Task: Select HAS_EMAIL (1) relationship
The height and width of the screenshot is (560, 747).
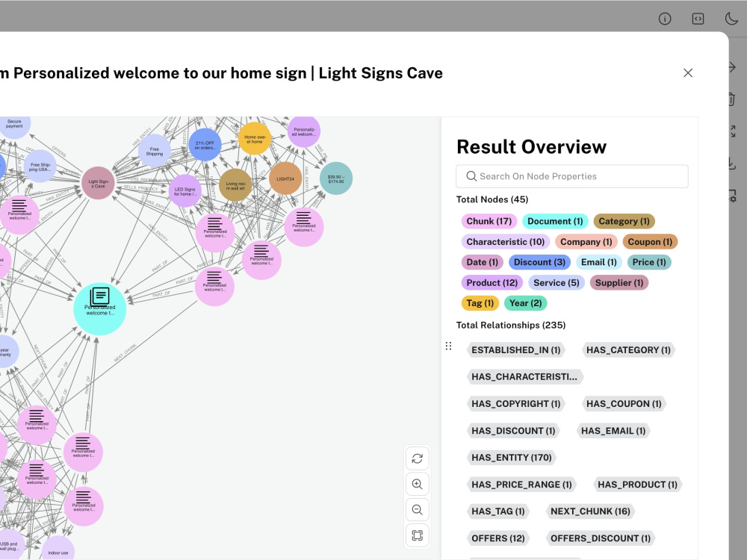Action: [x=613, y=431]
